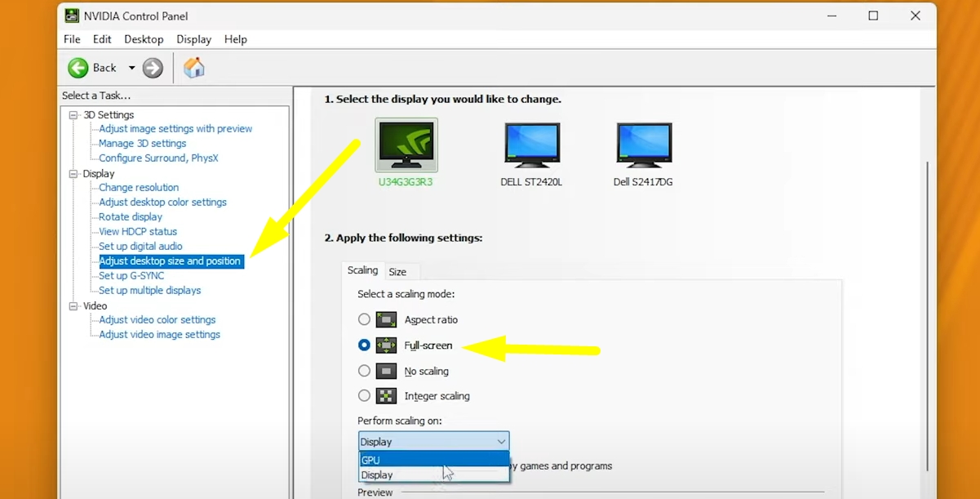
Task: Open the Edit menu
Action: tap(102, 39)
